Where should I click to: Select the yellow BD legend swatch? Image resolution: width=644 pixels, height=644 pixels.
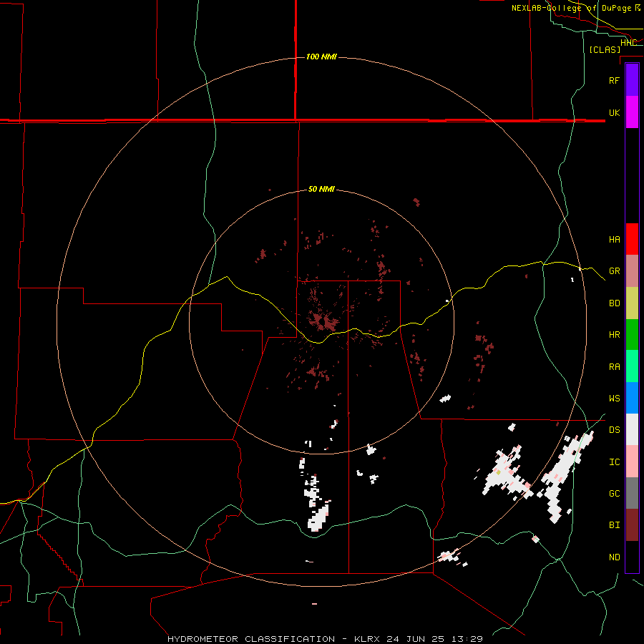pos(632,303)
